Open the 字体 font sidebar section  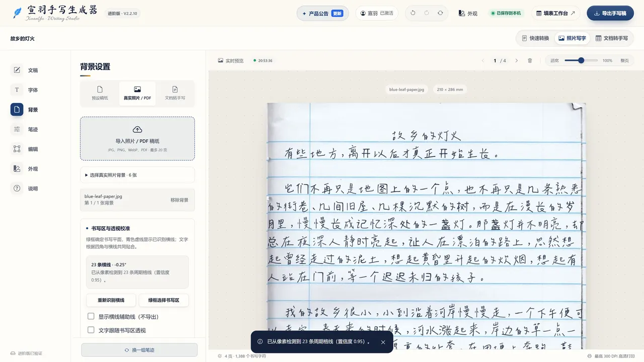(x=25, y=90)
